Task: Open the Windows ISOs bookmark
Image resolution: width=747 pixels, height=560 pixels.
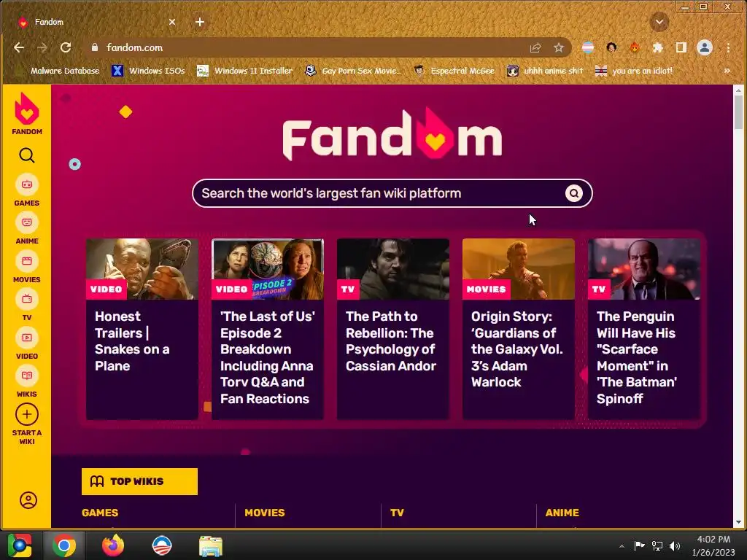Action: (149, 71)
